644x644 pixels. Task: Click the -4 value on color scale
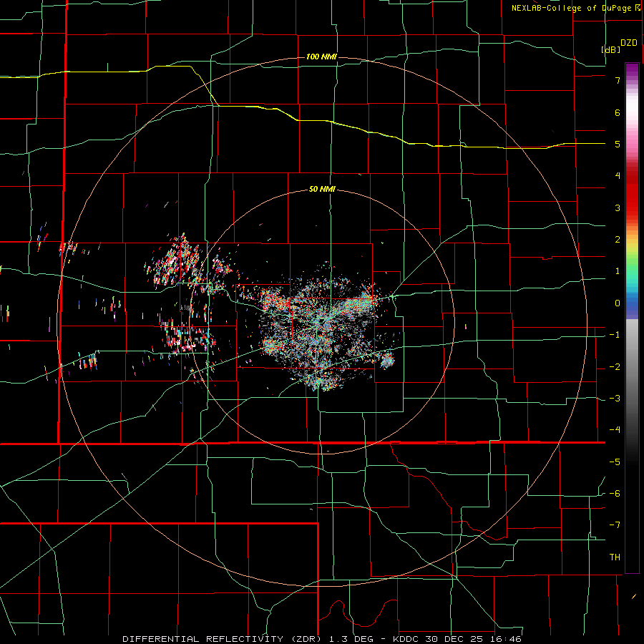[615, 430]
